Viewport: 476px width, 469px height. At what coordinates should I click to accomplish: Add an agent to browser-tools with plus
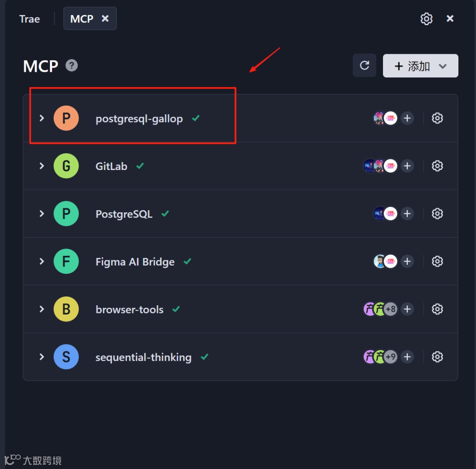[x=407, y=309]
